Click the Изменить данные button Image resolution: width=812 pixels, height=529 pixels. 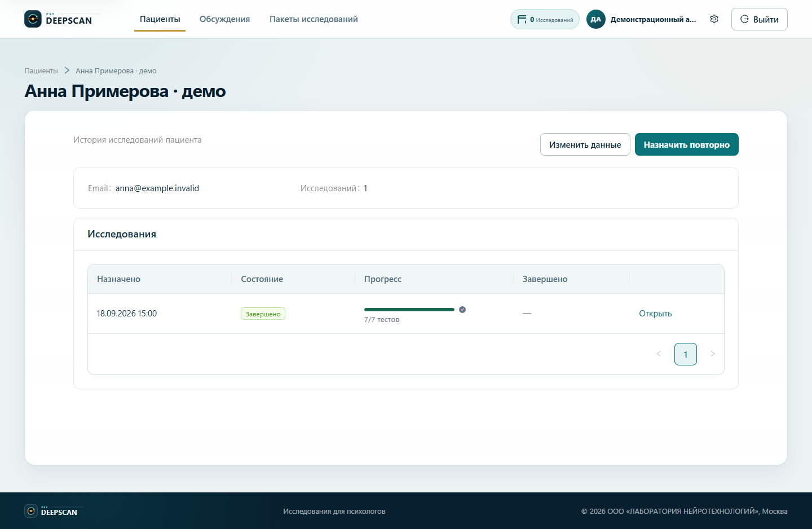(585, 144)
